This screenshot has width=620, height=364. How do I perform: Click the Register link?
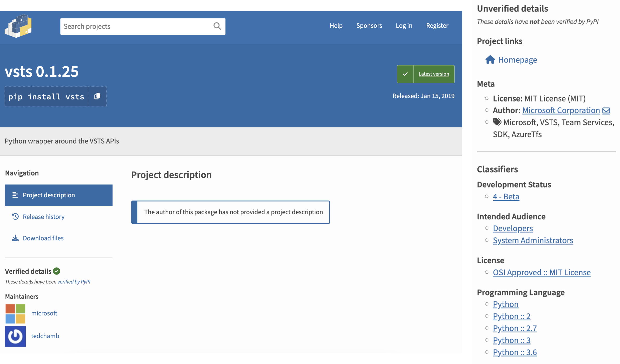(x=437, y=26)
